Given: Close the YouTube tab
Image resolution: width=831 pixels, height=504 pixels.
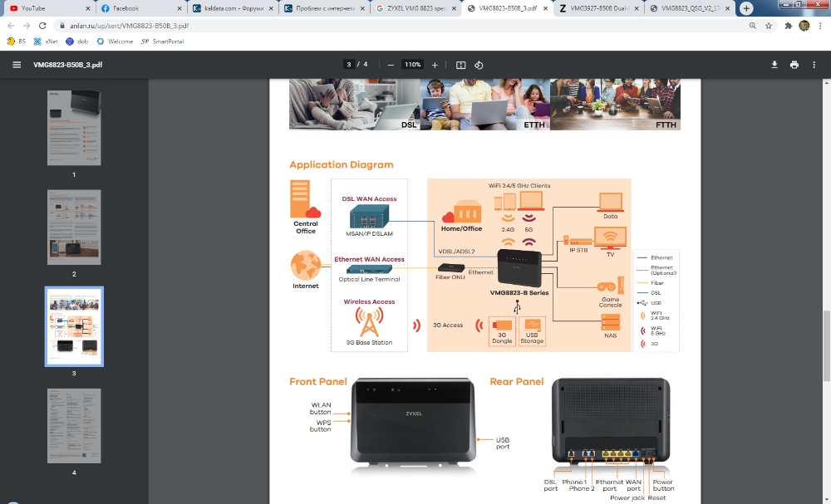Looking at the screenshot, I should click(x=88, y=8).
